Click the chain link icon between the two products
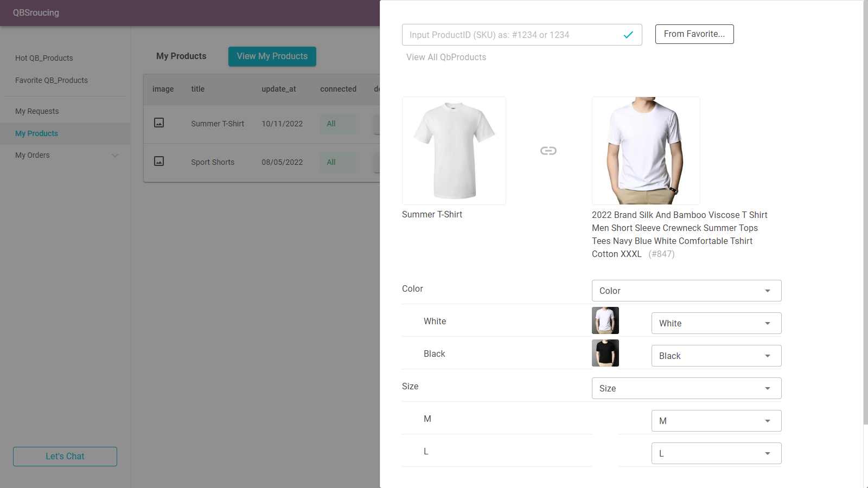 point(548,151)
